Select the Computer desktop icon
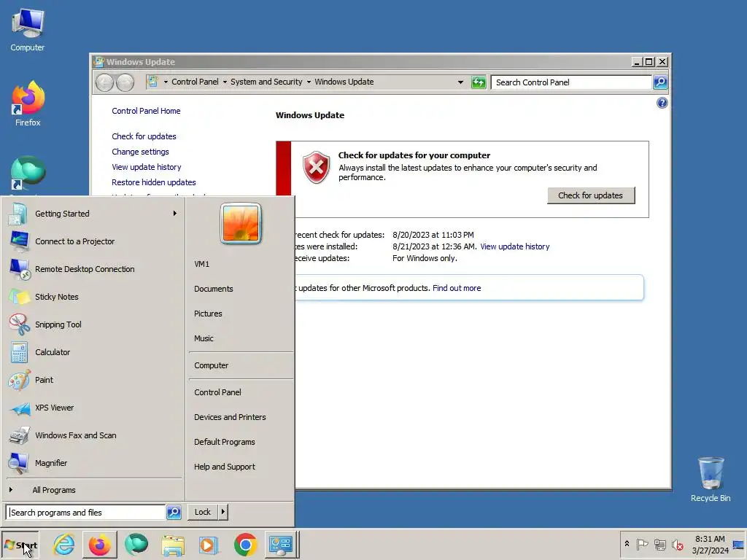The width and height of the screenshot is (747, 560). (x=28, y=30)
